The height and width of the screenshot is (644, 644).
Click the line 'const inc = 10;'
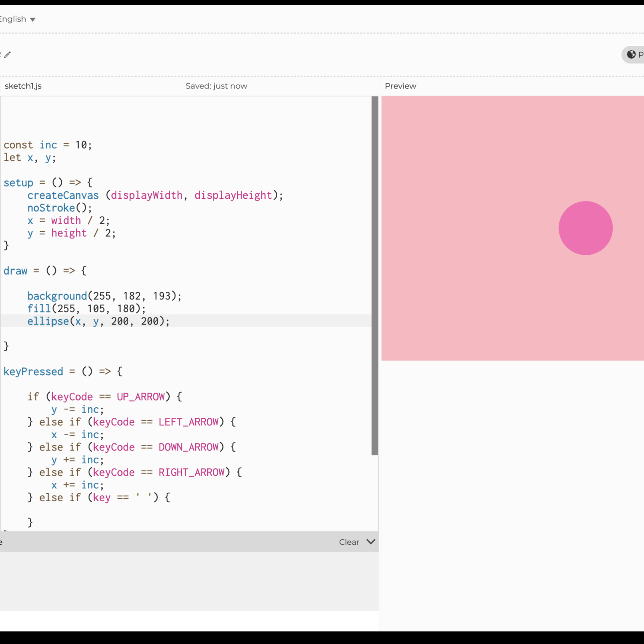click(48, 145)
